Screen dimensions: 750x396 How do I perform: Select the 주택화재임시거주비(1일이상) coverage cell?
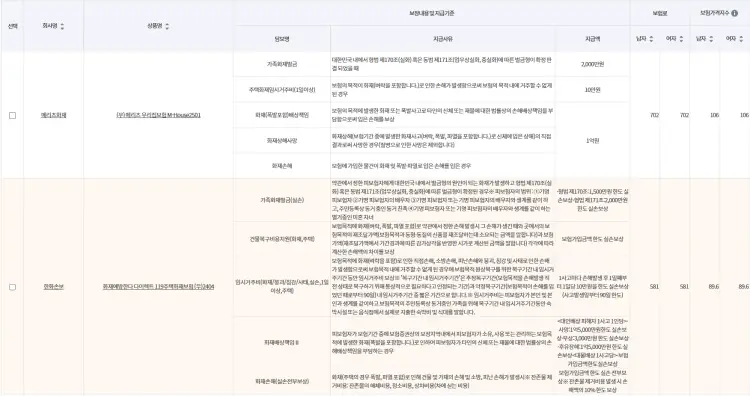[x=282, y=89]
